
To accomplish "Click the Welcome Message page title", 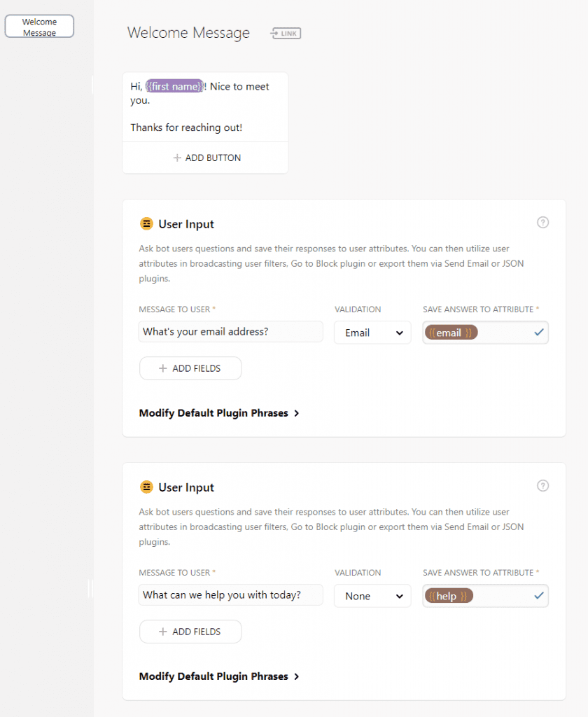I will (x=188, y=33).
